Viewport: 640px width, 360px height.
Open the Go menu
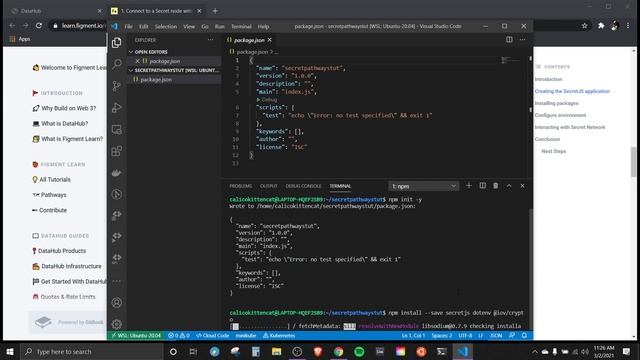(x=205, y=26)
